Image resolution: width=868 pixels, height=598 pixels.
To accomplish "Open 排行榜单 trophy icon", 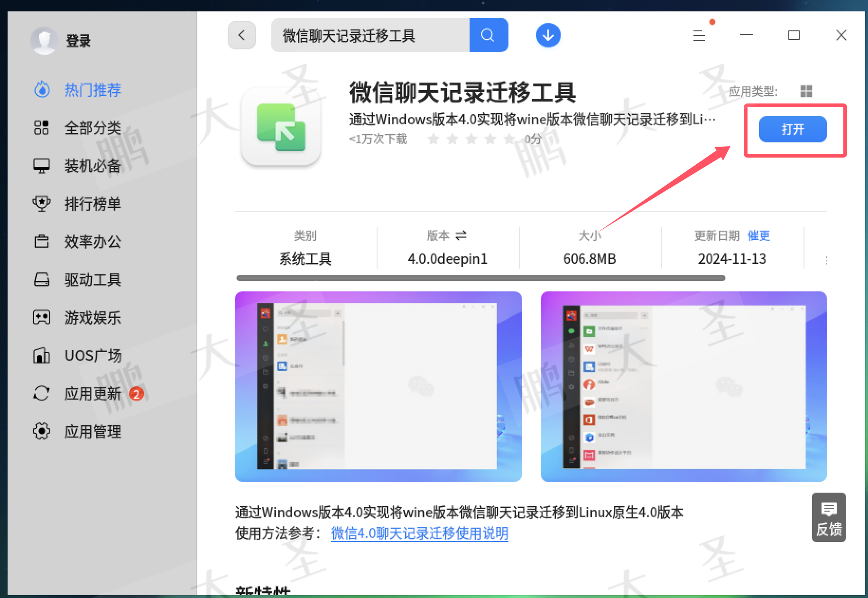I will tap(42, 203).
